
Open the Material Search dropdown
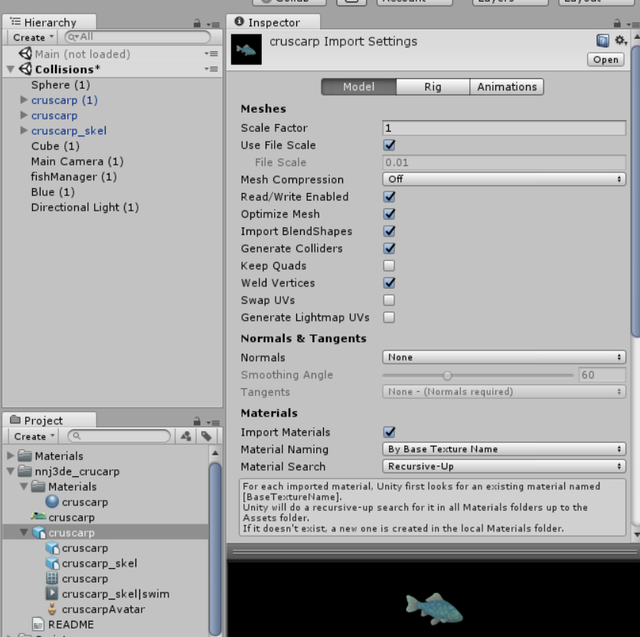pos(504,466)
